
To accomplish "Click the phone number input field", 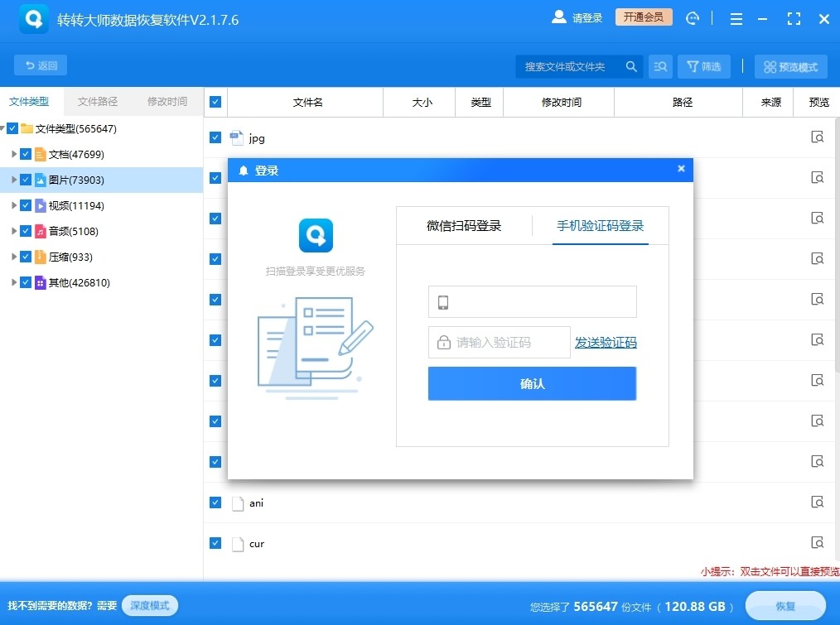I will point(532,301).
